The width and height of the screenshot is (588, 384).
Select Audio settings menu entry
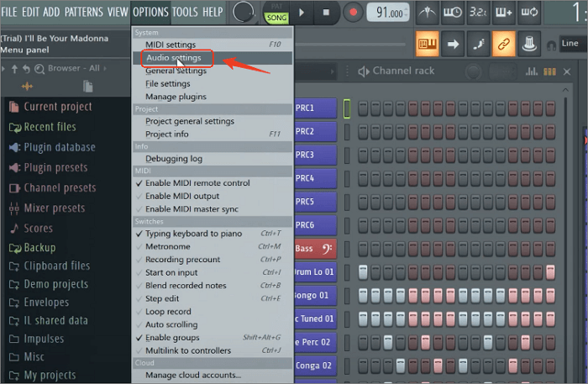coord(213,58)
